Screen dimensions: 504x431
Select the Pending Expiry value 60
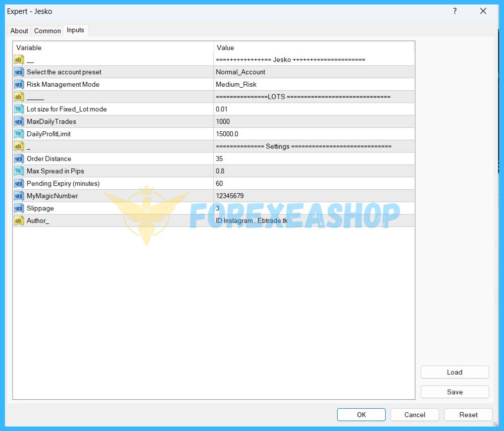[x=314, y=183]
